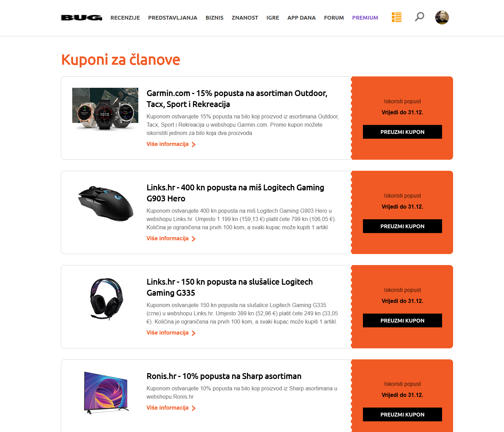Click chevron after Sharp Više informacija
This screenshot has width=504, height=432.
click(194, 408)
